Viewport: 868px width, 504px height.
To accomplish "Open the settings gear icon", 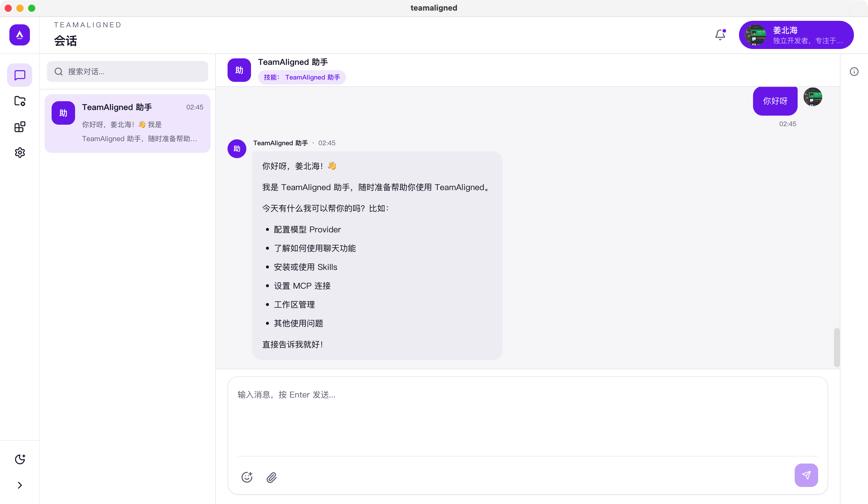I will pos(20,152).
